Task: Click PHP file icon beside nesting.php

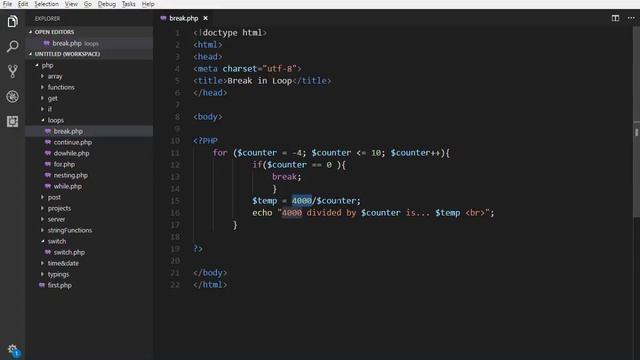Action: coord(48,175)
